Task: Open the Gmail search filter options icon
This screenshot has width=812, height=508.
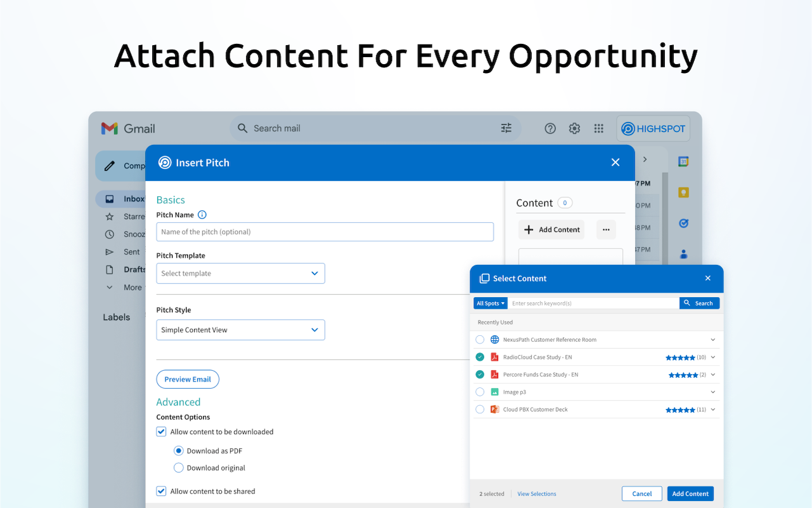Action: coord(506,128)
